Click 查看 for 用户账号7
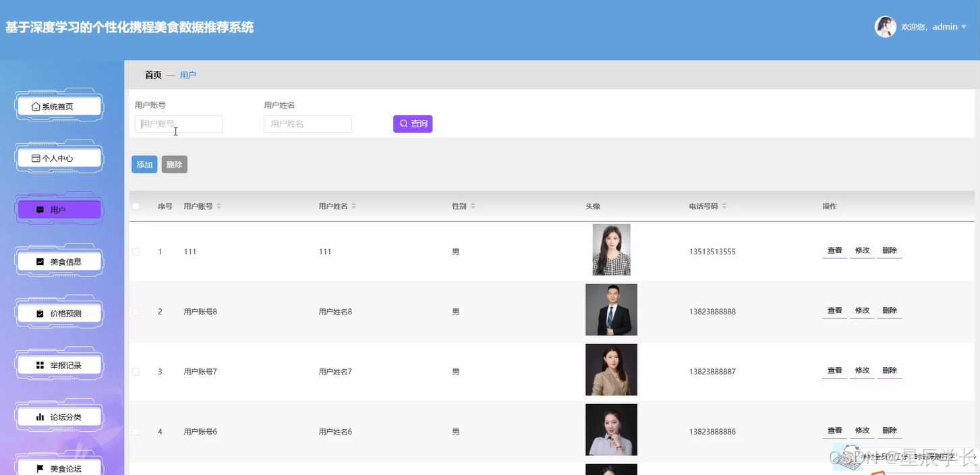The height and width of the screenshot is (475, 980). tap(835, 370)
